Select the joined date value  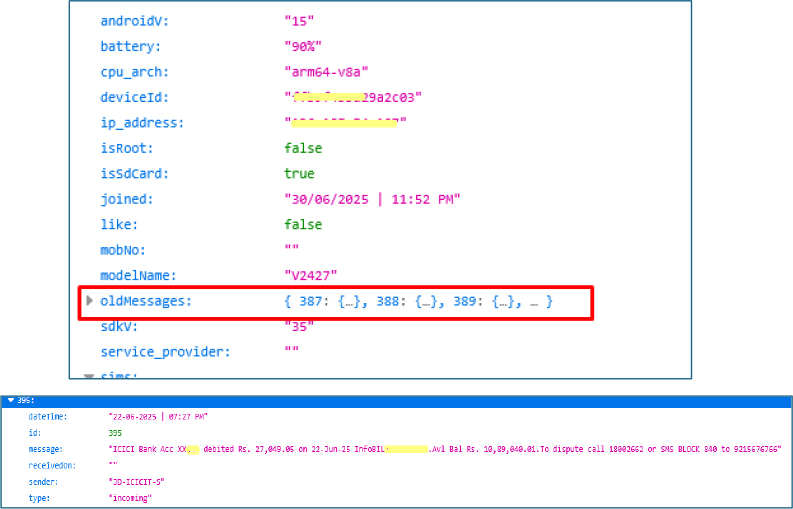(372, 199)
